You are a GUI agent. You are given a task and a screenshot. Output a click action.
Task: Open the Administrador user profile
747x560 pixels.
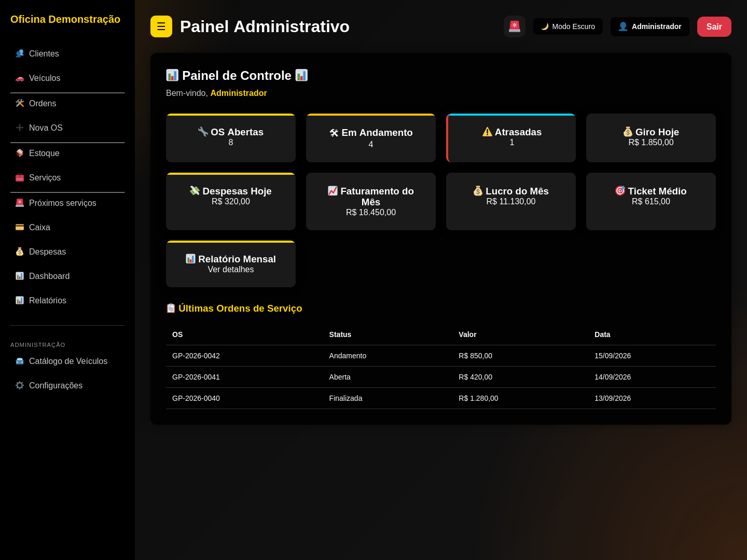click(x=650, y=26)
